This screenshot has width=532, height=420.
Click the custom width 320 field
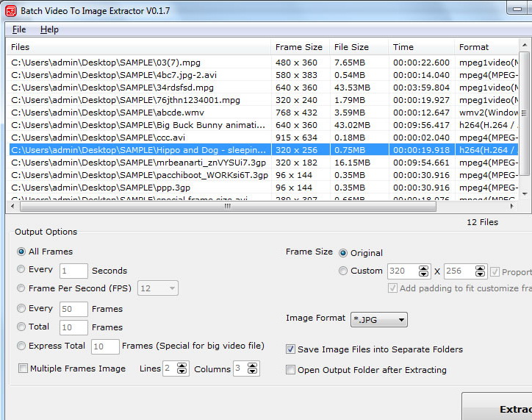(x=403, y=271)
